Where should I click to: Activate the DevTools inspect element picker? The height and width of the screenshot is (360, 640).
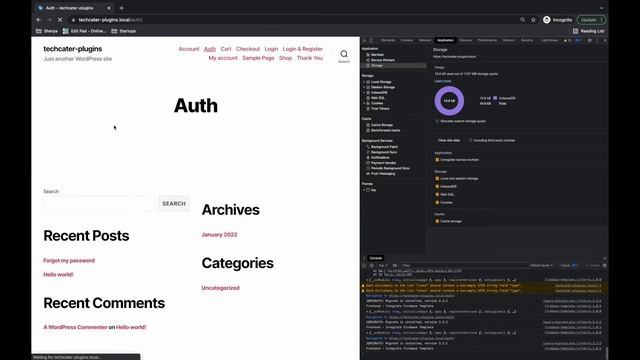pos(364,40)
